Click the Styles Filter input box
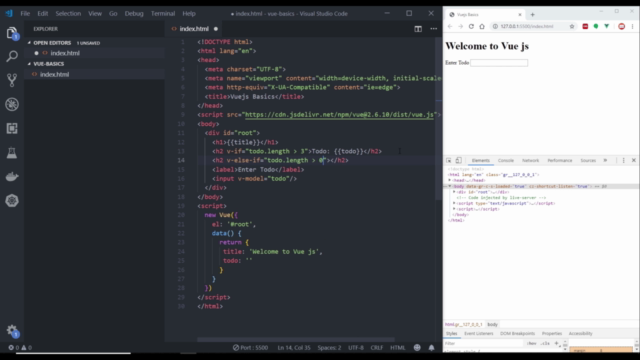 (x=483, y=344)
